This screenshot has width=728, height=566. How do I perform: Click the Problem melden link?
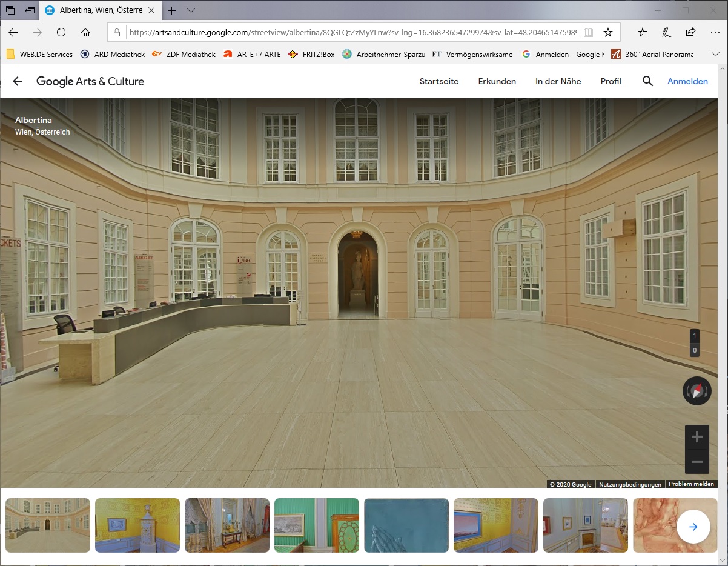pos(692,484)
